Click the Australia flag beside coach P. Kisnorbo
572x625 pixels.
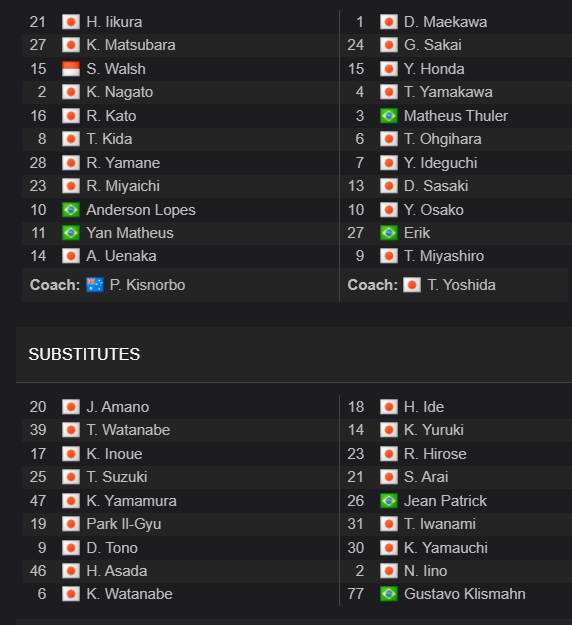point(95,285)
